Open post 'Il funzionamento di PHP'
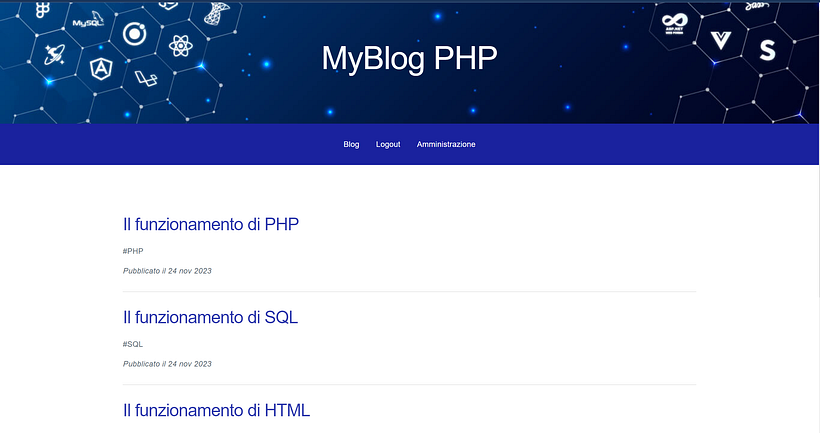Image resolution: width=820 pixels, height=433 pixels. 211,224
